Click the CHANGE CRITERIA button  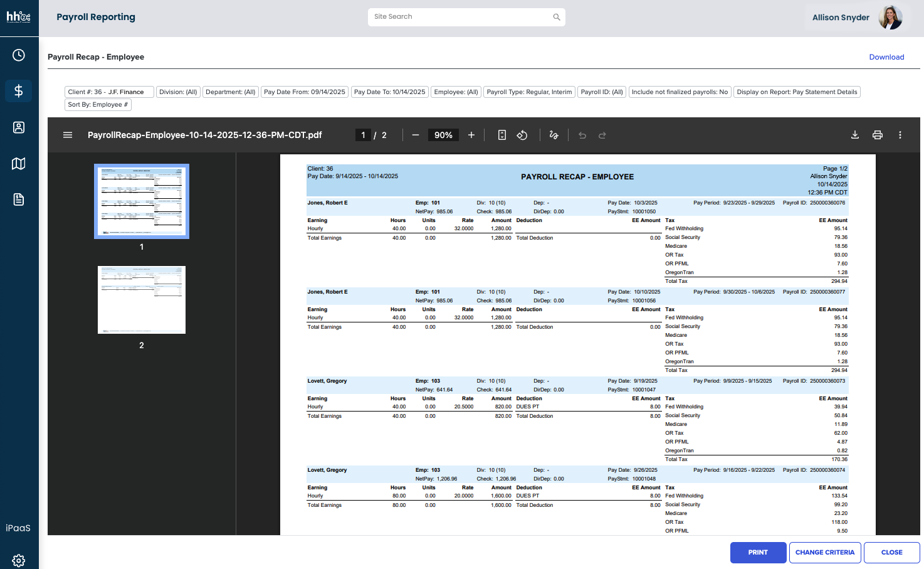pos(825,553)
